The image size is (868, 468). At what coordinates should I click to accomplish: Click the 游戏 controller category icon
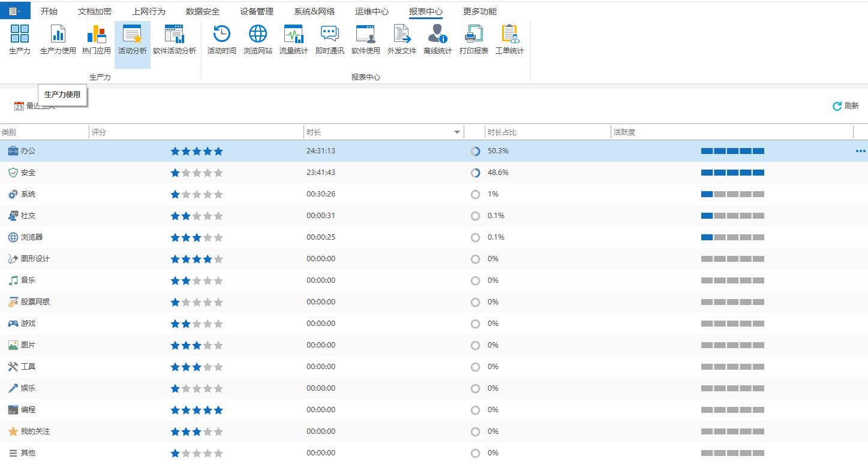(13, 324)
